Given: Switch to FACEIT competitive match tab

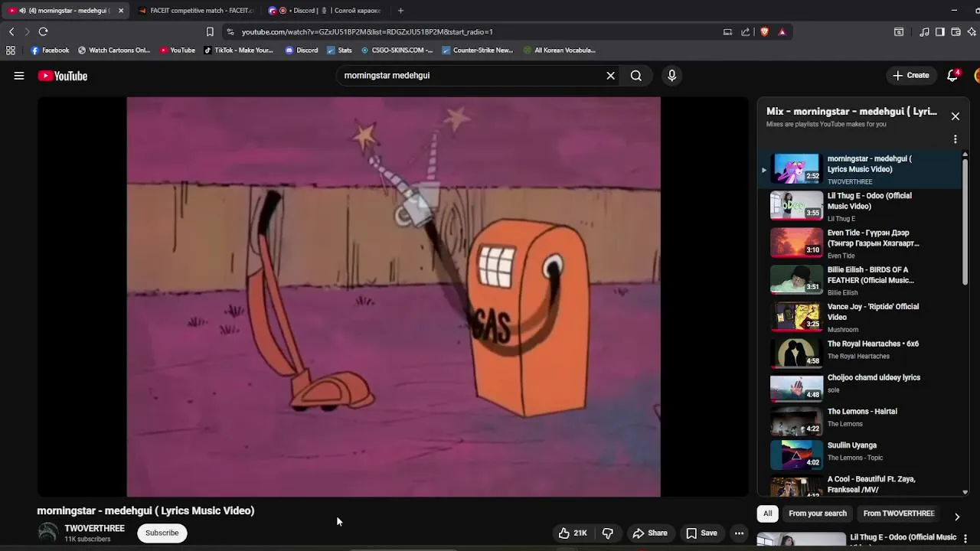Looking at the screenshot, I should pos(197,11).
